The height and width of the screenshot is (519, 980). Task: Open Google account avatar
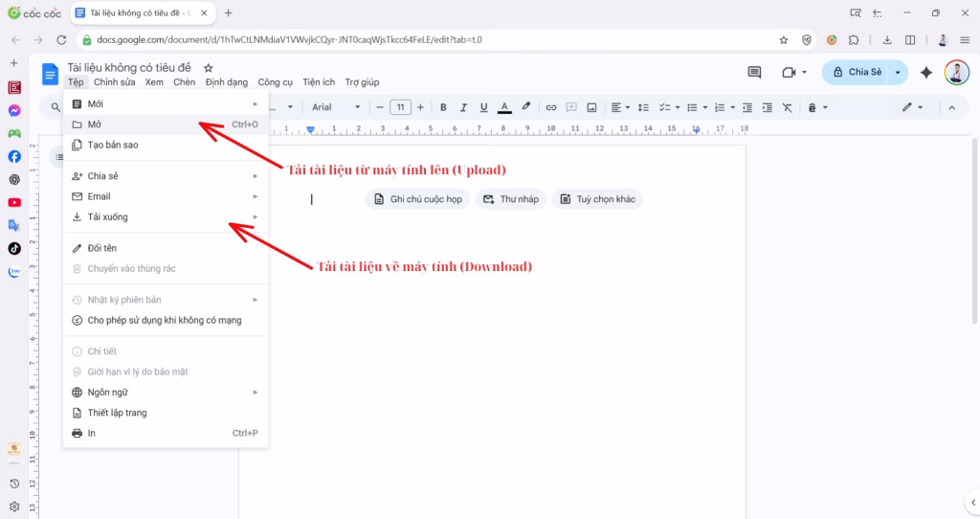coord(956,73)
